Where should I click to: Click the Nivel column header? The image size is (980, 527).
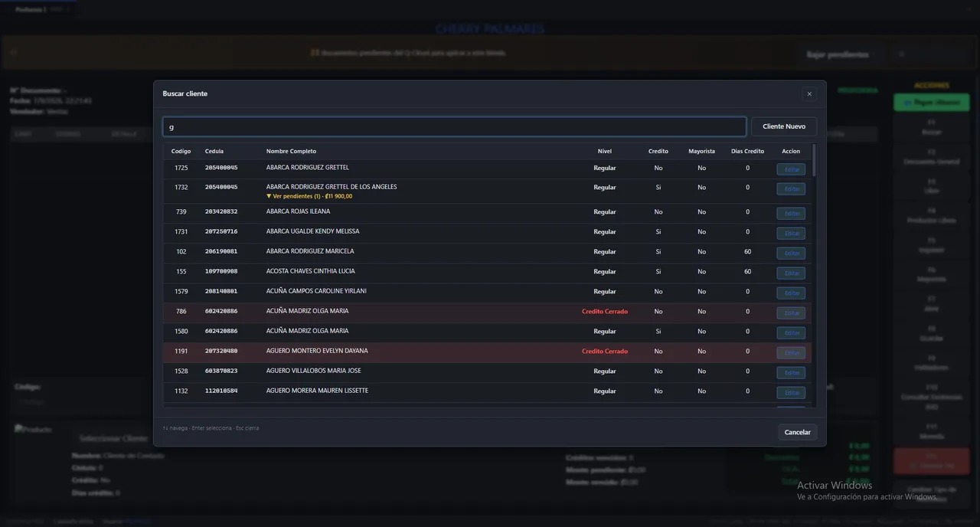tap(605, 151)
